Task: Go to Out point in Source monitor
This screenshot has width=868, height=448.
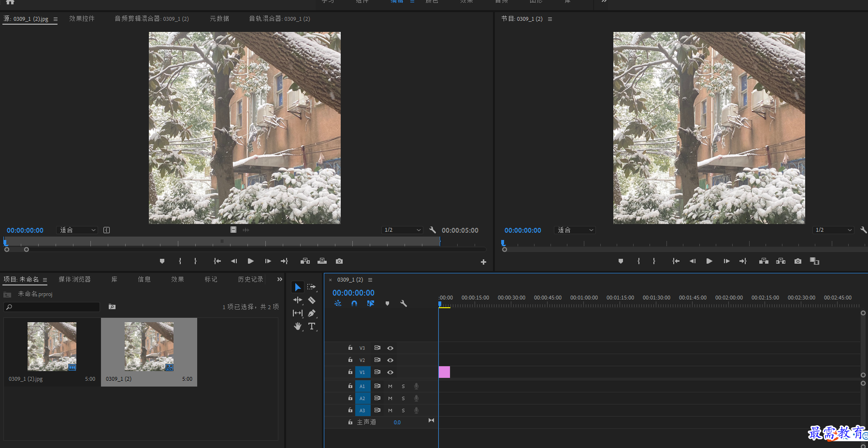Action: (x=284, y=261)
